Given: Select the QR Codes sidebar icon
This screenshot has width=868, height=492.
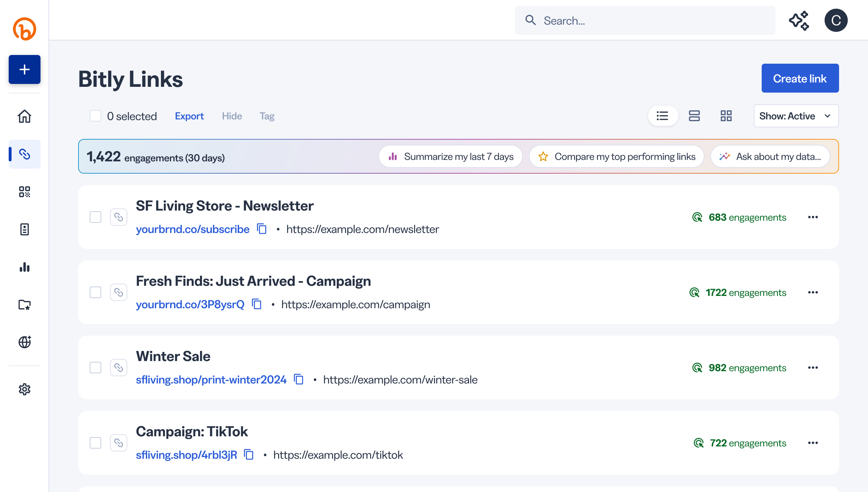Looking at the screenshot, I should coord(24,192).
